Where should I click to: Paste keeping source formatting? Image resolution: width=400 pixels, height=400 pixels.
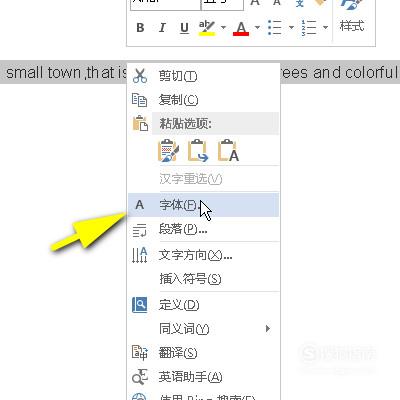[x=168, y=151]
